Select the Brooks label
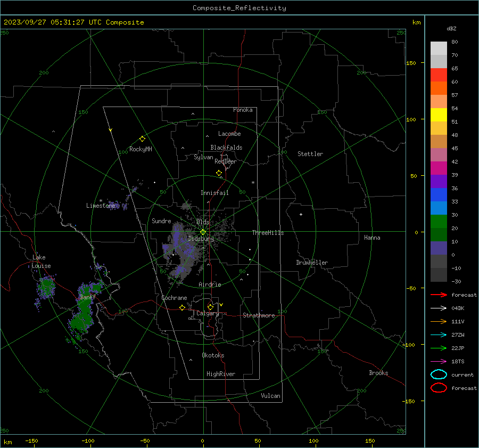This screenshot has height=448, width=479. 378,373
